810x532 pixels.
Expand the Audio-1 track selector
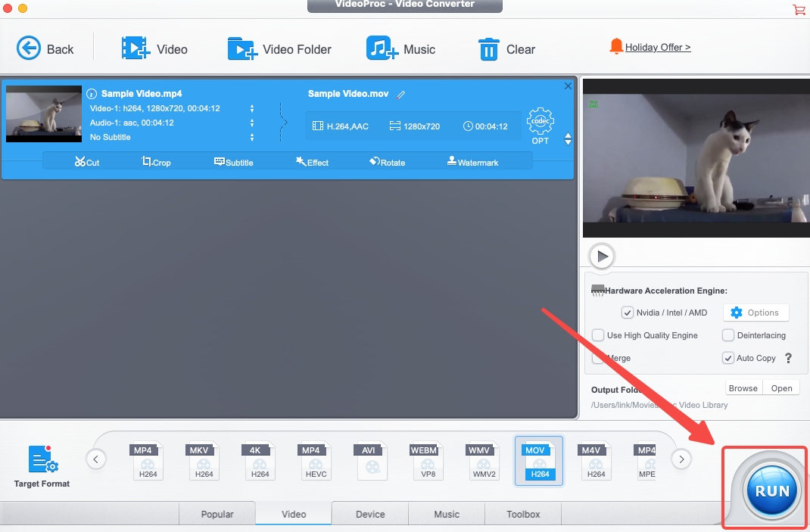(x=252, y=123)
